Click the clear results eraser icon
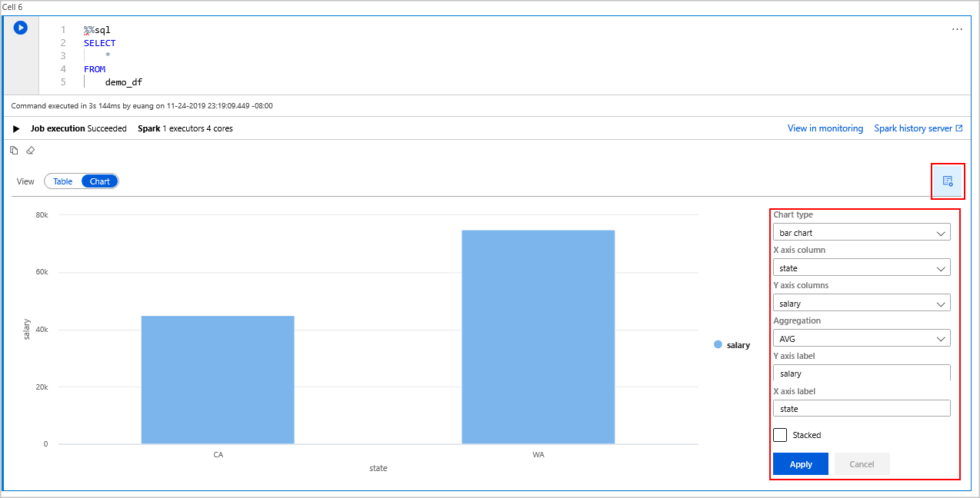 [x=30, y=150]
